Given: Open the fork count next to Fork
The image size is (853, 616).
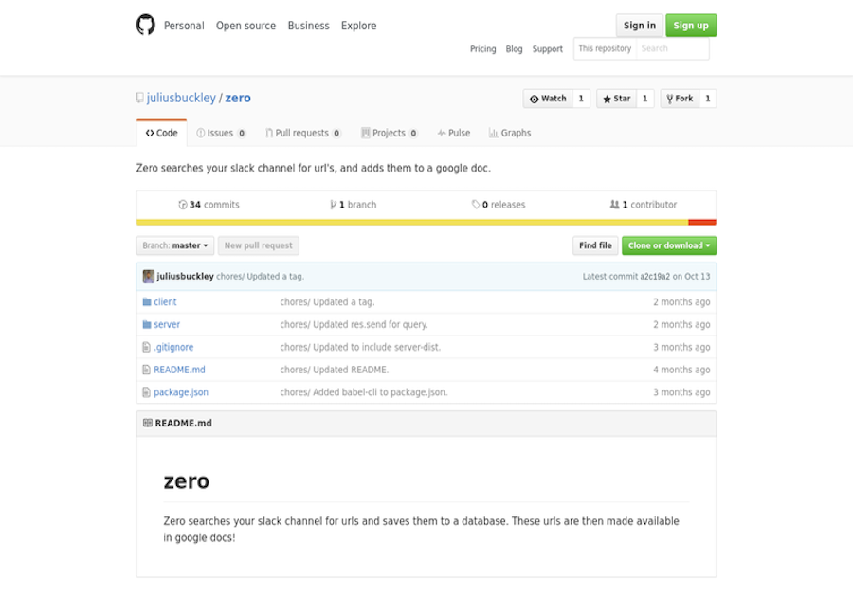Looking at the screenshot, I should [x=708, y=99].
